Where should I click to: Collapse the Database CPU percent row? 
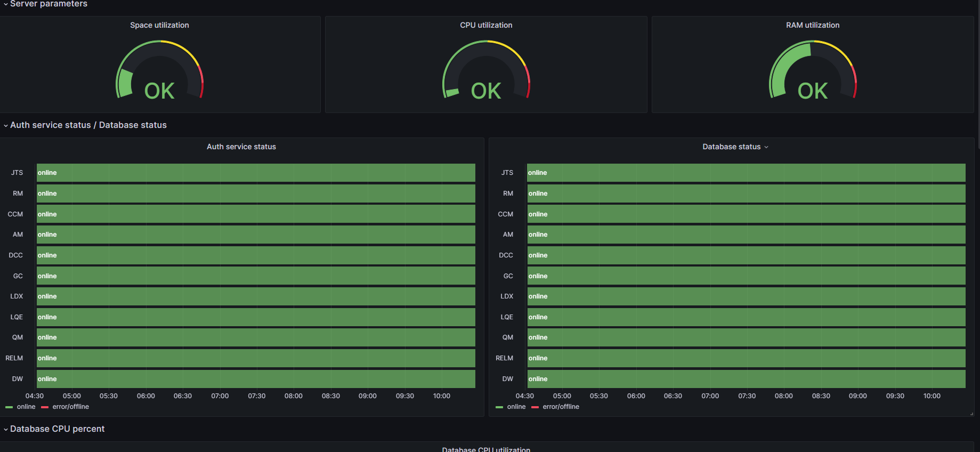(54, 429)
